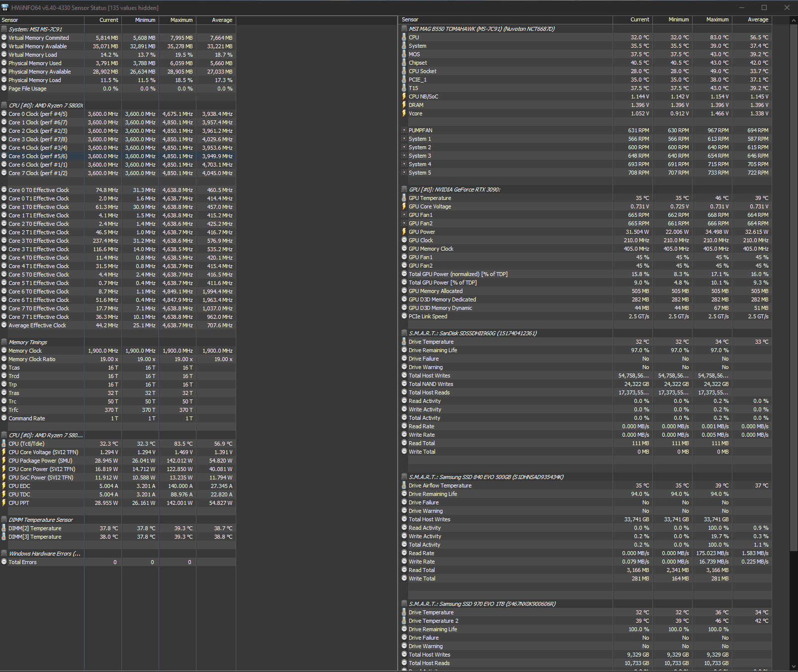Image resolution: width=798 pixels, height=672 pixels.
Task: Click the thermometer icon beside MOS temperature
Action: [404, 54]
